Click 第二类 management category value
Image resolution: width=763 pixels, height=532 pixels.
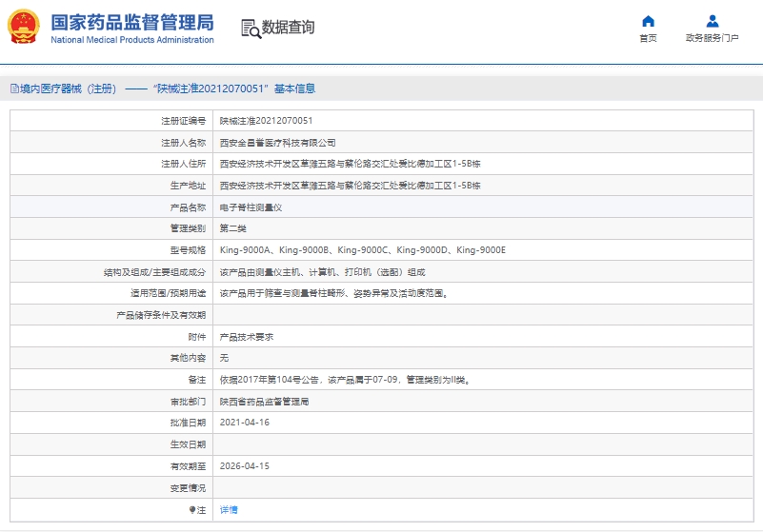(233, 228)
